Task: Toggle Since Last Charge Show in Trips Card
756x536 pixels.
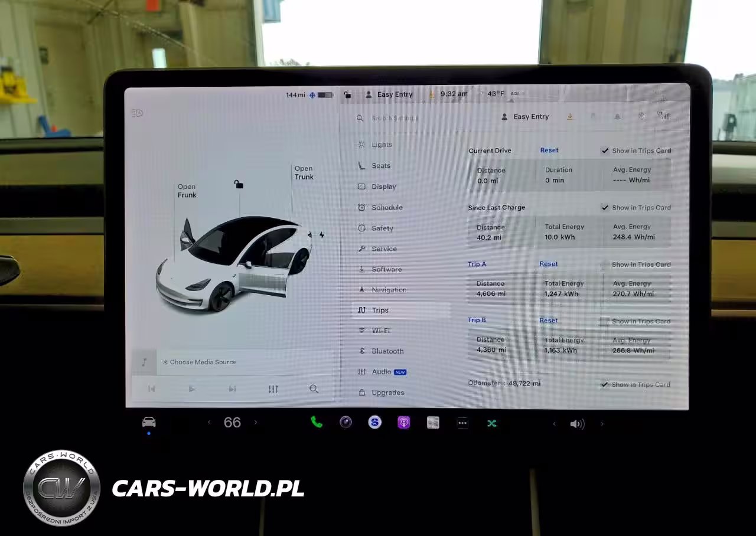Action: coord(605,208)
